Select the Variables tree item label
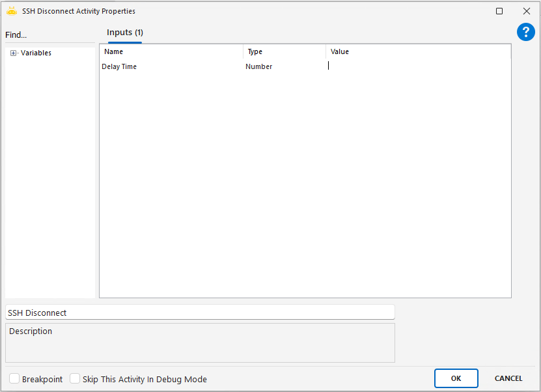Viewport: 541px width, 392px height. click(x=36, y=53)
